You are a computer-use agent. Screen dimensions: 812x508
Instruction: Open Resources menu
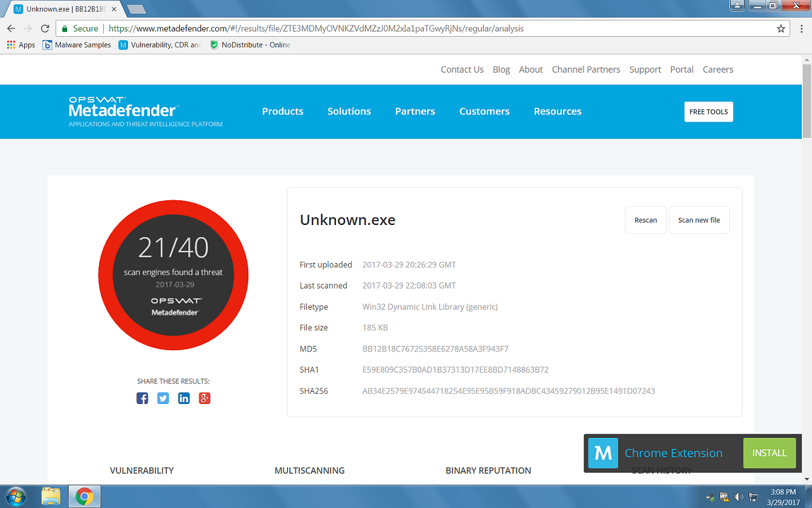click(x=558, y=111)
